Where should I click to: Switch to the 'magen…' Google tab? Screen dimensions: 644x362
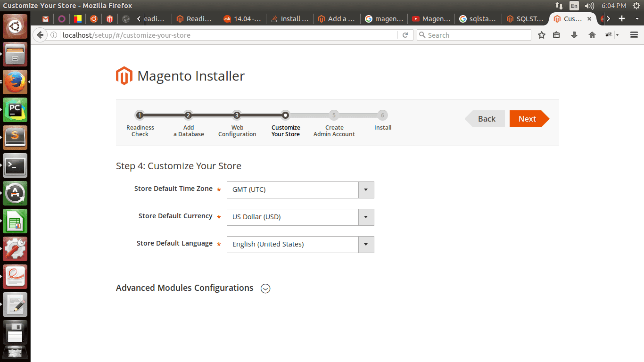(384, 19)
